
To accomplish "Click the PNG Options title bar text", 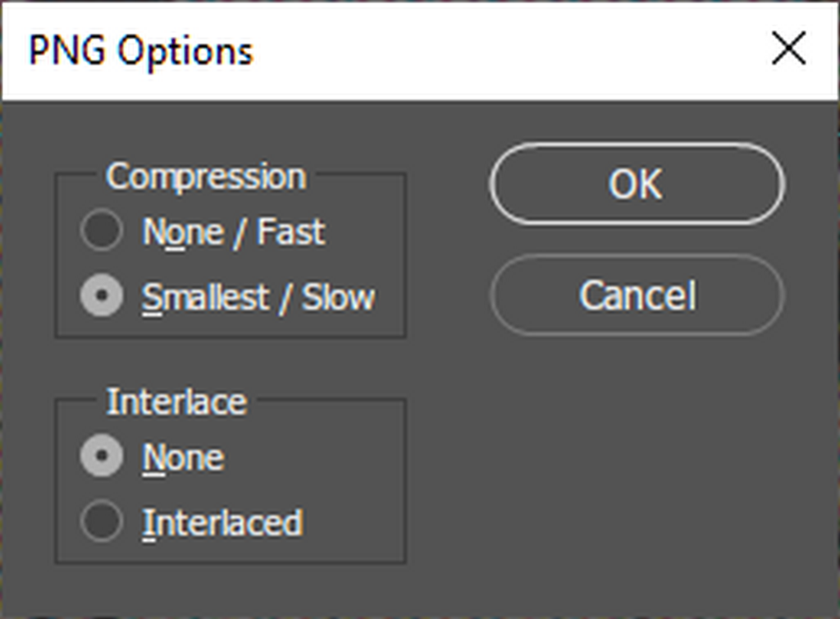I will 140,51.
